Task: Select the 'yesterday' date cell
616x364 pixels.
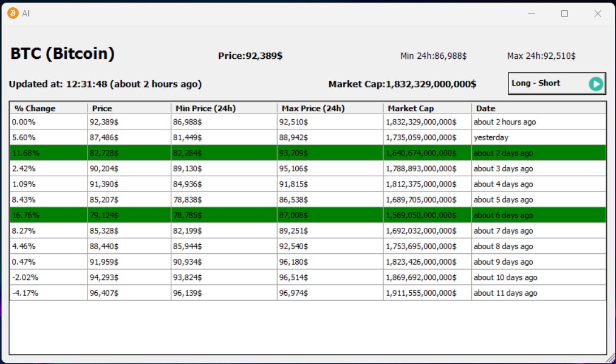Action: (539, 137)
